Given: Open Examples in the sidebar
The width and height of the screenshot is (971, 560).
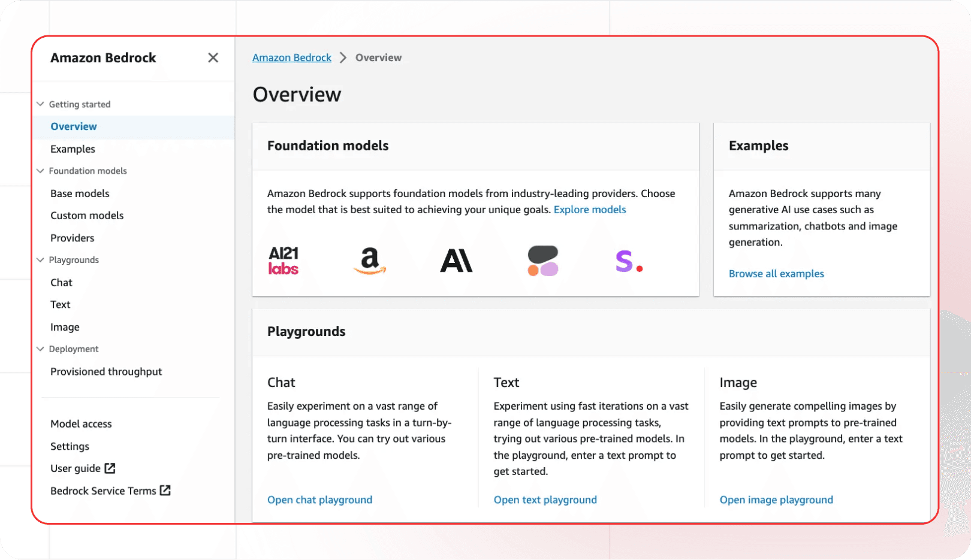Looking at the screenshot, I should [x=73, y=149].
